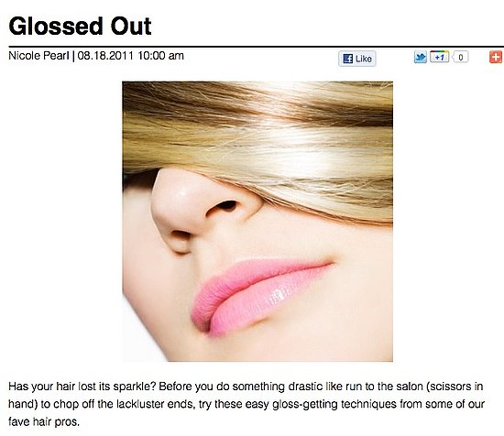
Task: Share the article via the Twitter bird icon
Action: (421, 57)
